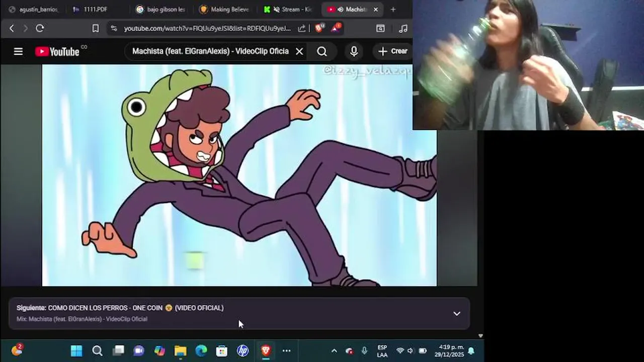The width and height of the screenshot is (644, 362).
Task: Show more taskbar apps via three dots
Action: coord(286,350)
